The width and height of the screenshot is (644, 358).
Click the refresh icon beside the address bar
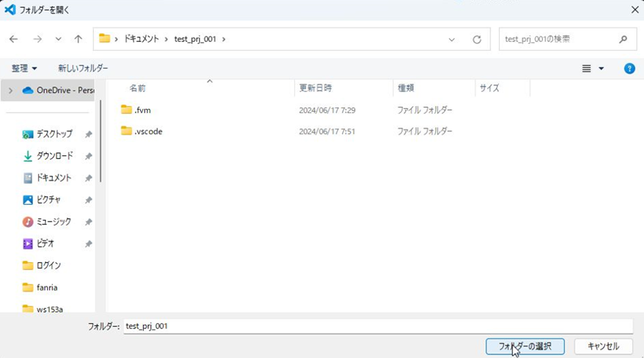477,39
